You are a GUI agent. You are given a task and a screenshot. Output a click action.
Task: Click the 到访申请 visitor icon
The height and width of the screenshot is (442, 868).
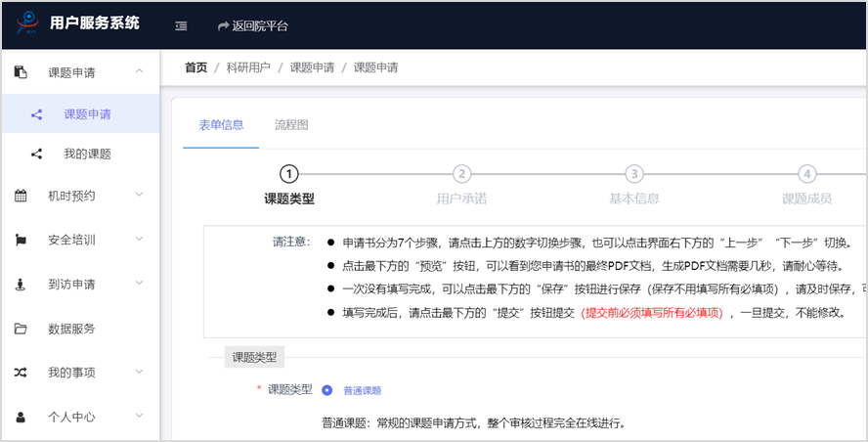click(x=21, y=285)
